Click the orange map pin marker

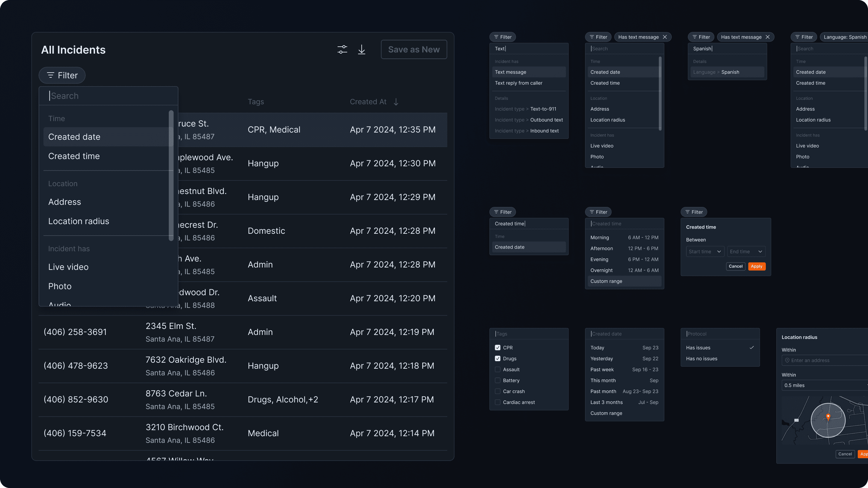(x=828, y=417)
